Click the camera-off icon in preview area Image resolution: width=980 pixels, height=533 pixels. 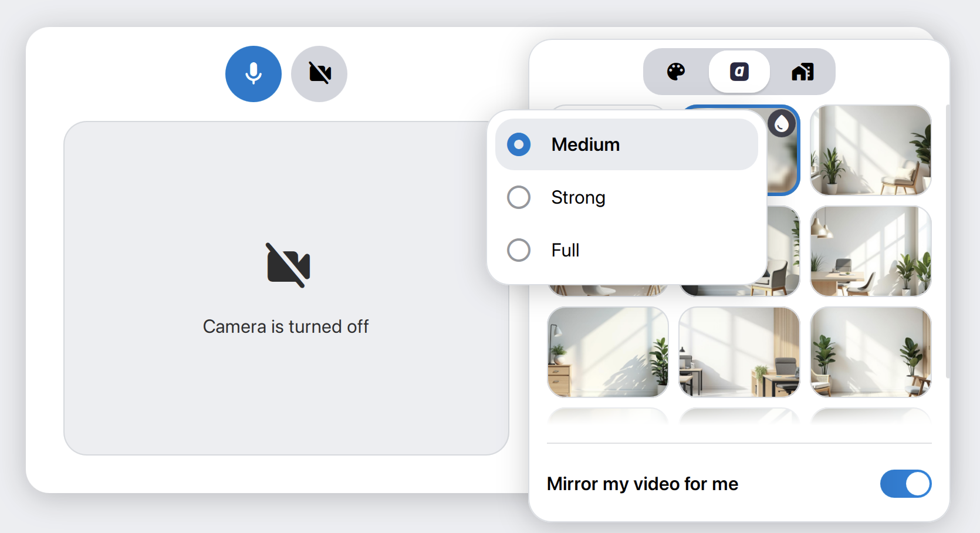click(288, 265)
